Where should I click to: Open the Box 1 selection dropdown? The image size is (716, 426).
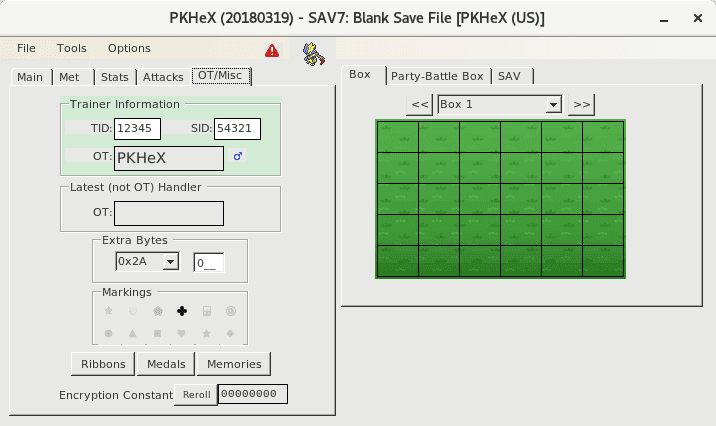click(x=553, y=105)
